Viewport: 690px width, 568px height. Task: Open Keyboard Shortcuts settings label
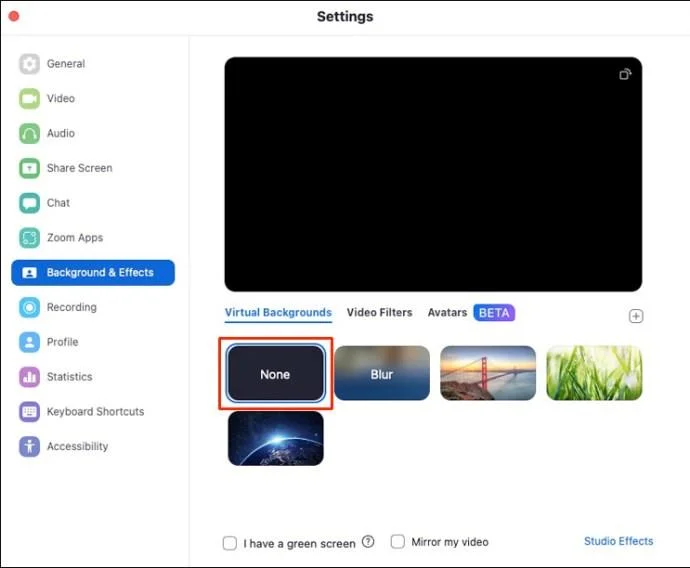click(95, 411)
